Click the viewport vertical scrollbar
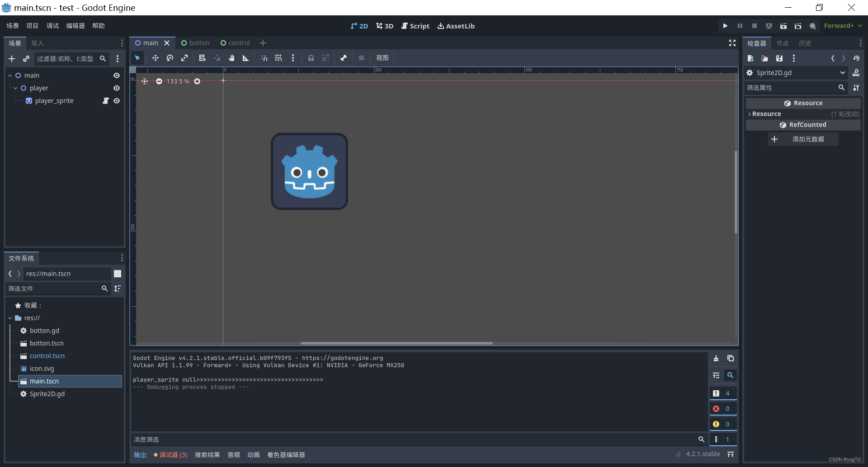 click(736, 192)
